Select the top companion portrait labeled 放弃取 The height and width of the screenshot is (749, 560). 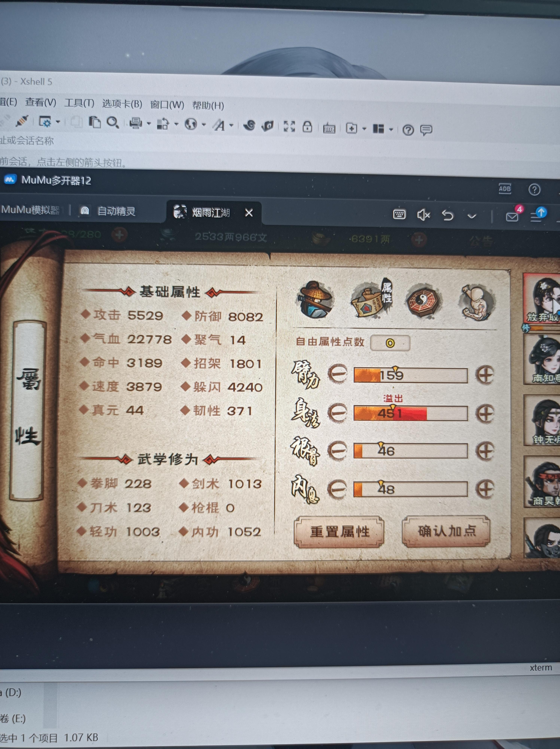pyautogui.click(x=541, y=299)
